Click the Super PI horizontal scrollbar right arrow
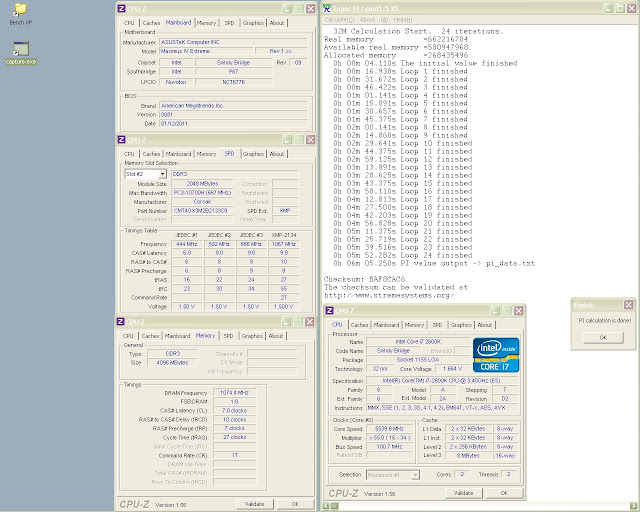640x512 pixels. tap(633, 506)
